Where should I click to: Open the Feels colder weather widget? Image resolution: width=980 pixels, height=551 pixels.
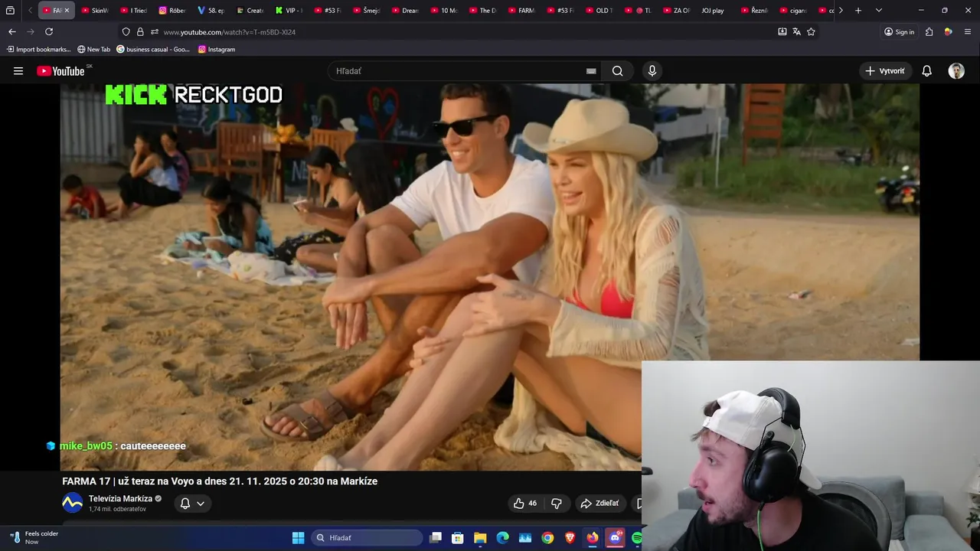click(x=34, y=538)
